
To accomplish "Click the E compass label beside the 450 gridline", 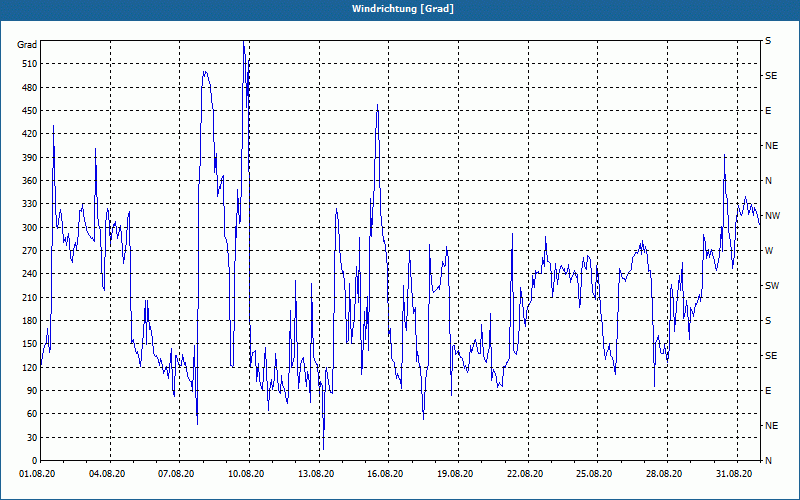I will [x=768, y=111].
